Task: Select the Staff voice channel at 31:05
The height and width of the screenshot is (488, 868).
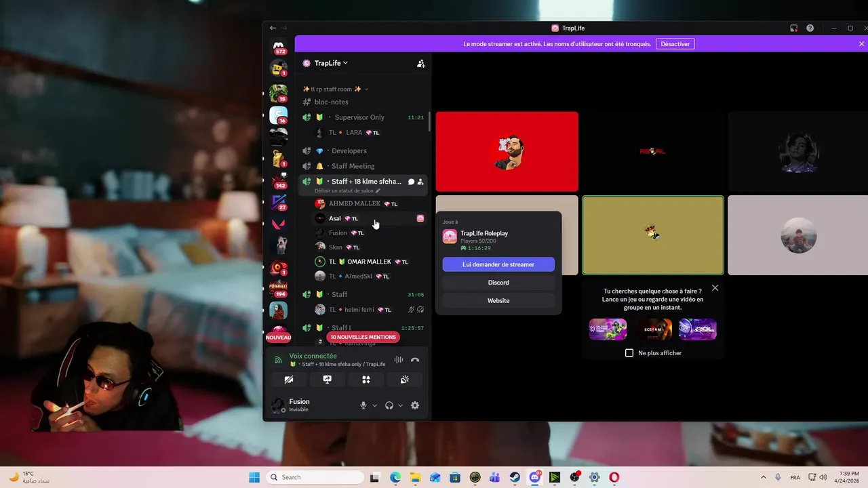Action: click(x=363, y=294)
